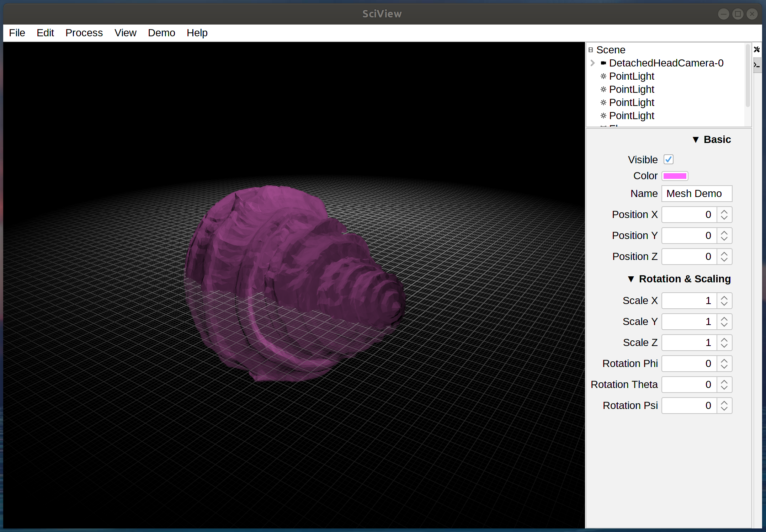Minimize the SciView window

[723, 14]
